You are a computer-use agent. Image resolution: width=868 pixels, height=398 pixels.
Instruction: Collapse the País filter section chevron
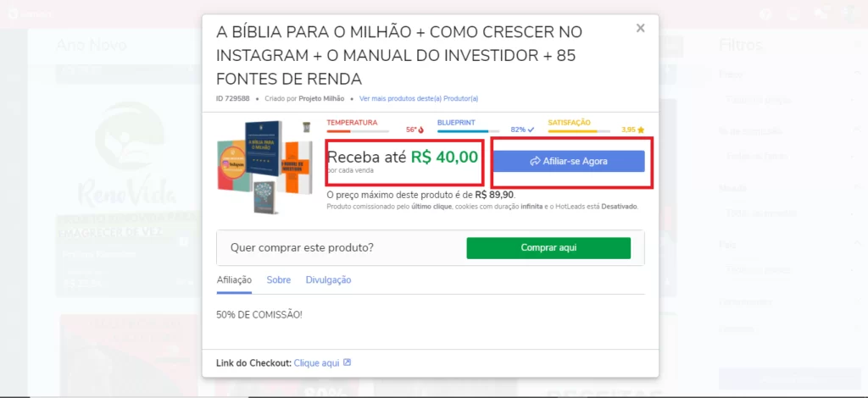(x=857, y=242)
